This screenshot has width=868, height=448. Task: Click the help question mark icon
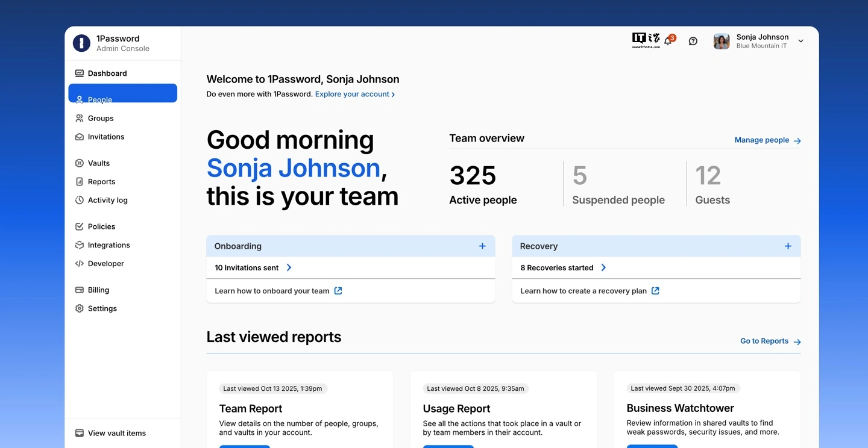click(693, 42)
